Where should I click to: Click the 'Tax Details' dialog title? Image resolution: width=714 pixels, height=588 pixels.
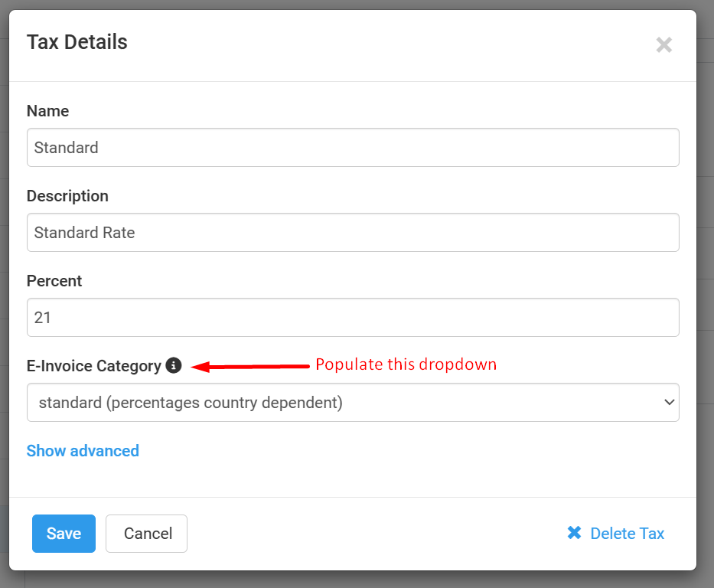77,42
